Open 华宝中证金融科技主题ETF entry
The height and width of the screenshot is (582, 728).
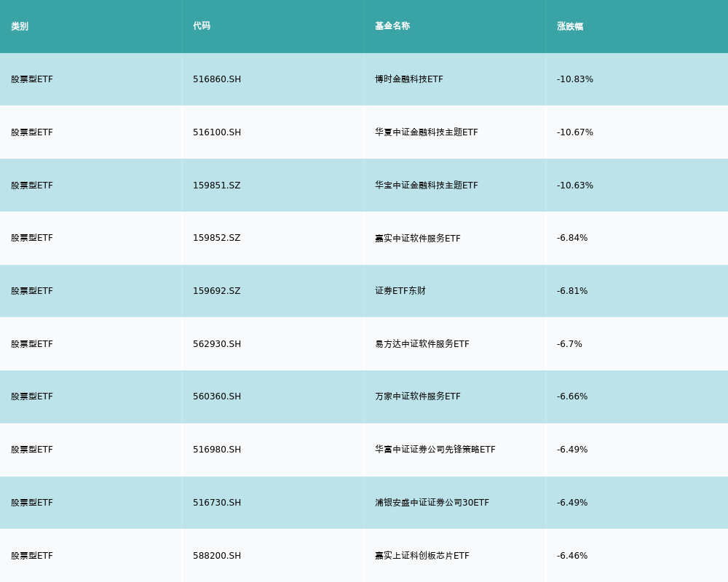pos(427,186)
